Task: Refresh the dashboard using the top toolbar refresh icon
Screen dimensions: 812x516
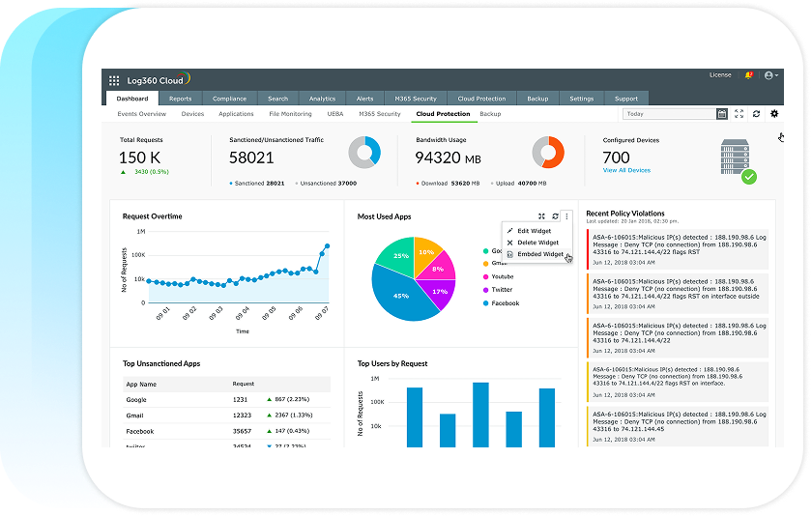Action: click(756, 114)
